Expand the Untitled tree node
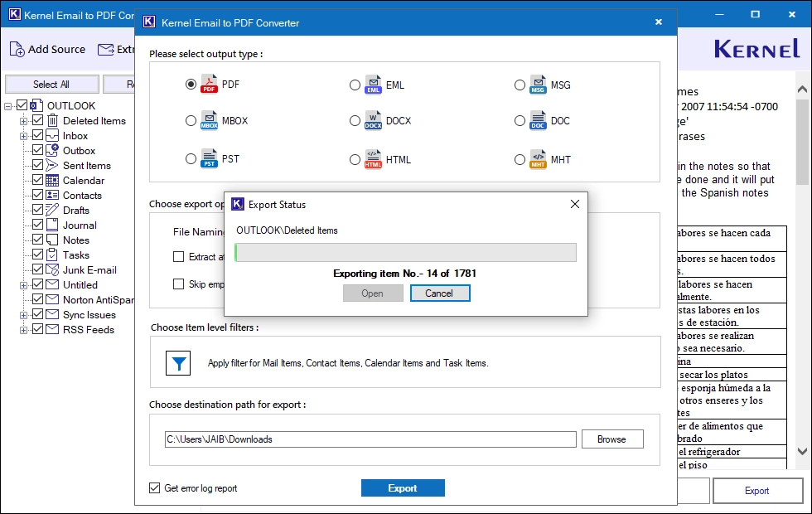The image size is (812, 514). 23,285
